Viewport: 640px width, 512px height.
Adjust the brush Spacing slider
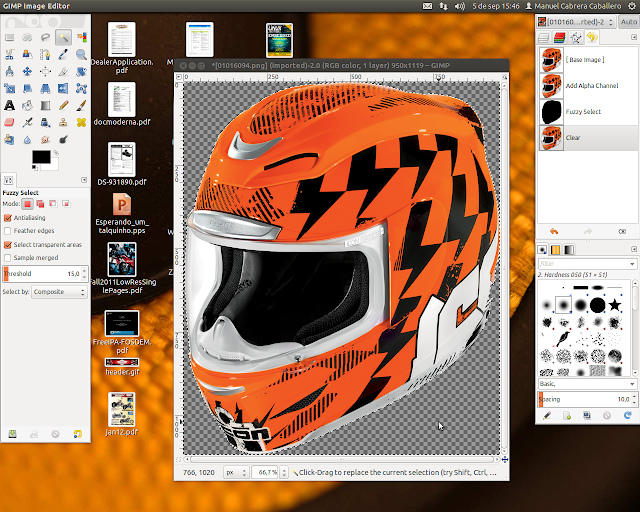pyautogui.click(x=587, y=399)
